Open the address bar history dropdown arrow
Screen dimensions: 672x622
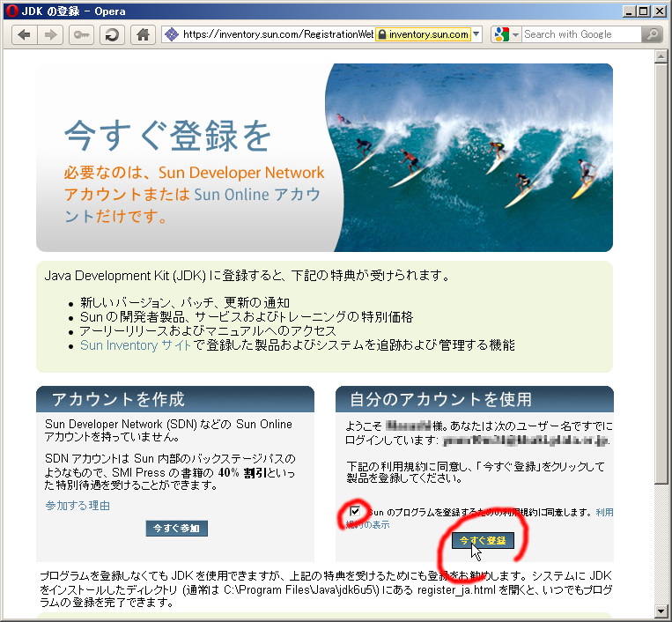[476, 34]
